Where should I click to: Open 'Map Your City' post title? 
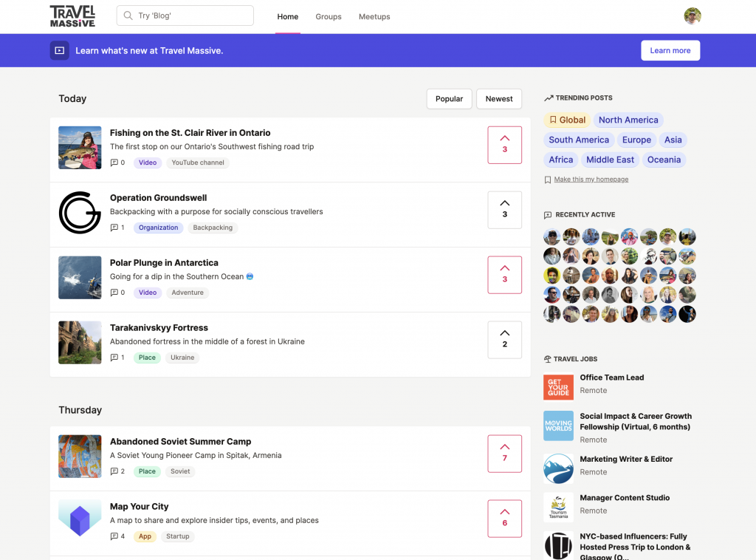(139, 507)
